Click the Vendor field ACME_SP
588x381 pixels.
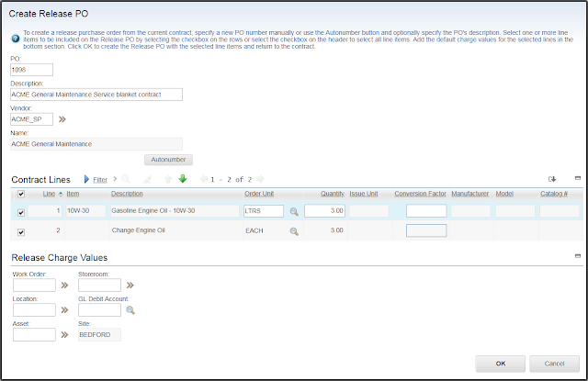tap(31, 119)
